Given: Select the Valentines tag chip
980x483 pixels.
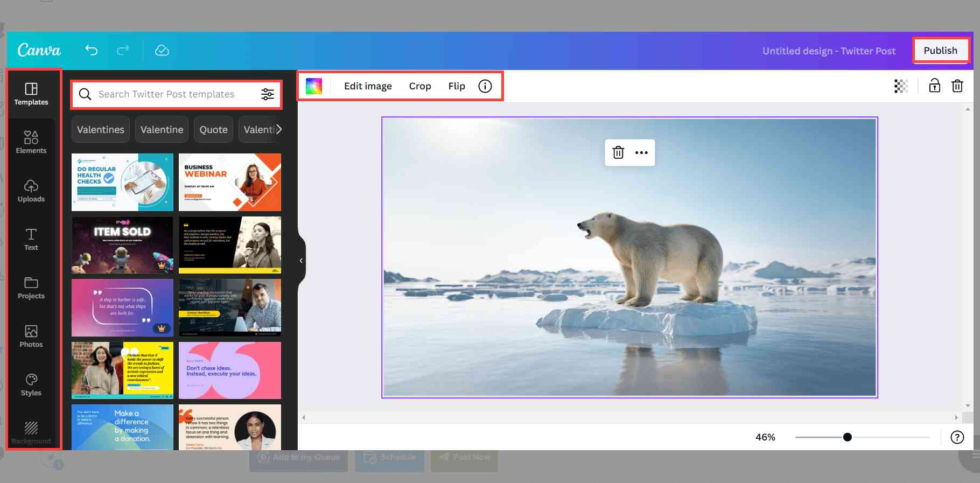Looking at the screenshot, I should [101, 129].
